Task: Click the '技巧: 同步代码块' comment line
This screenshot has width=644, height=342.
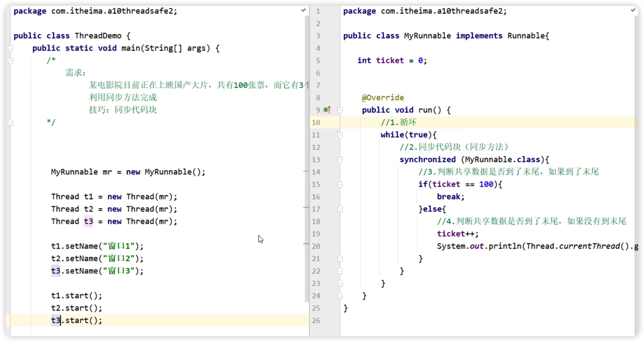Action: [x=123, y=110]
